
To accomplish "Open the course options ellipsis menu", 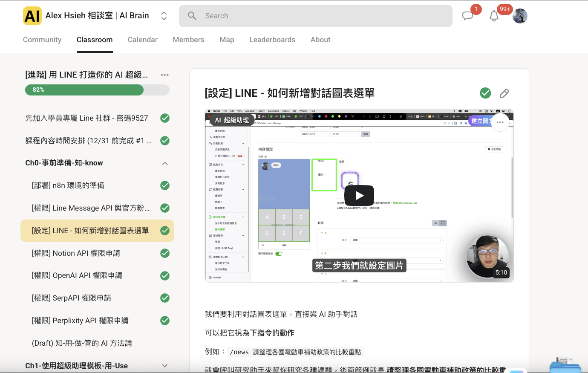I will [165, 75].
